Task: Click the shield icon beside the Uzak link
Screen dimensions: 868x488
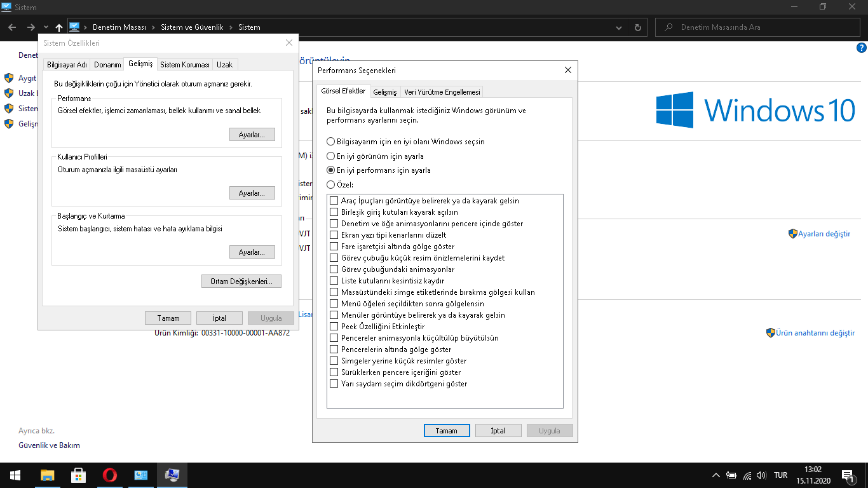Action: [x=9, y=93]
